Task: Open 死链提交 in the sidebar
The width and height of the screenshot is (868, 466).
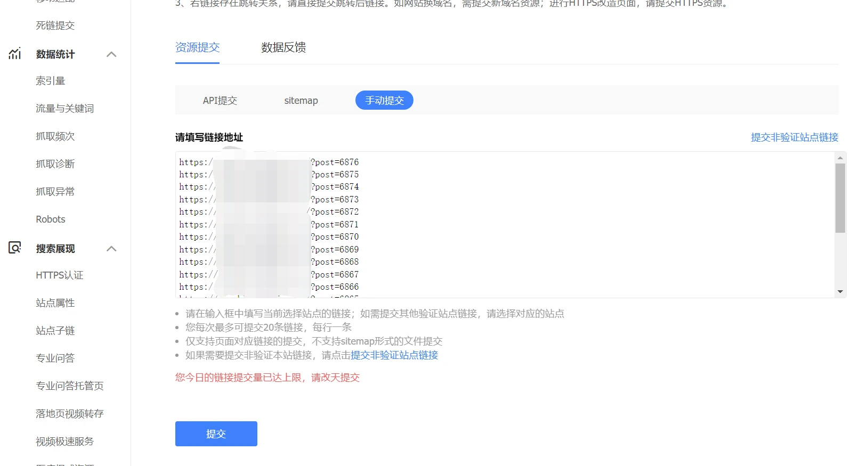Action: point(55,26)
